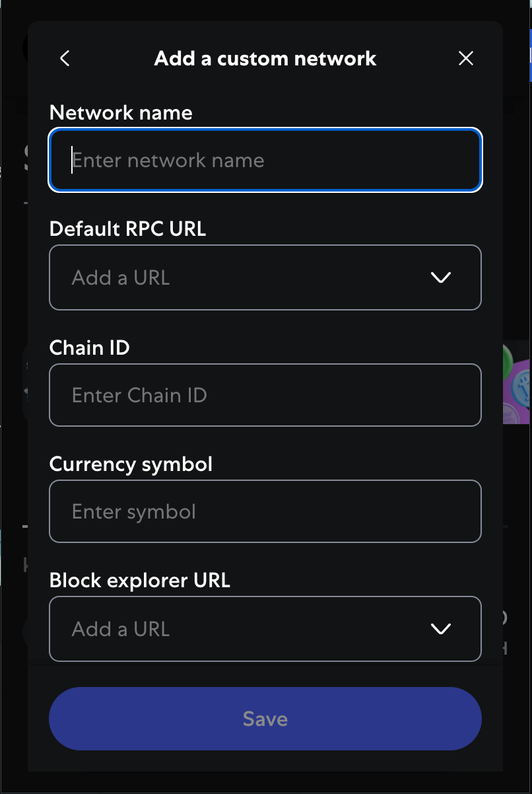The height and width of the screenshot is (794, 532).
Task: Open the Block explorer URL dropdown
Action: (x=265, y=629)
